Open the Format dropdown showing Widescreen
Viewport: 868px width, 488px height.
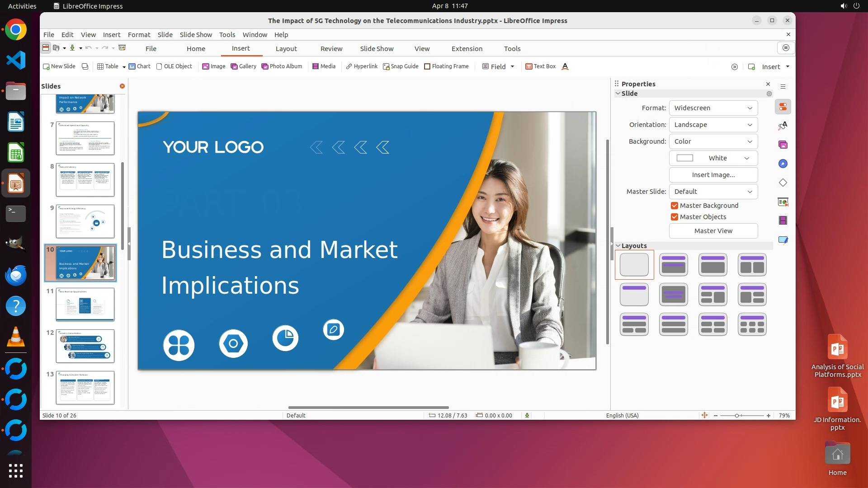[713, 108]
